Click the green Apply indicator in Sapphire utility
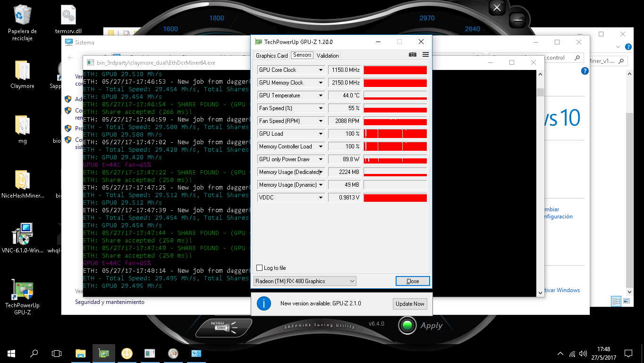644x363 pixels. click(x=407, y=325)
